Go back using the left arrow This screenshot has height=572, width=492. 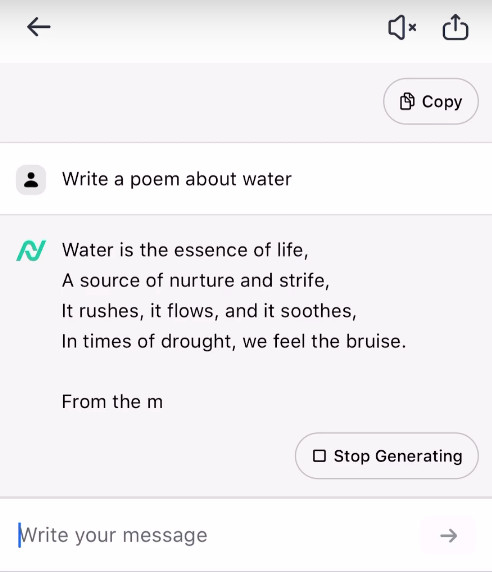click(x=39, y=27)
